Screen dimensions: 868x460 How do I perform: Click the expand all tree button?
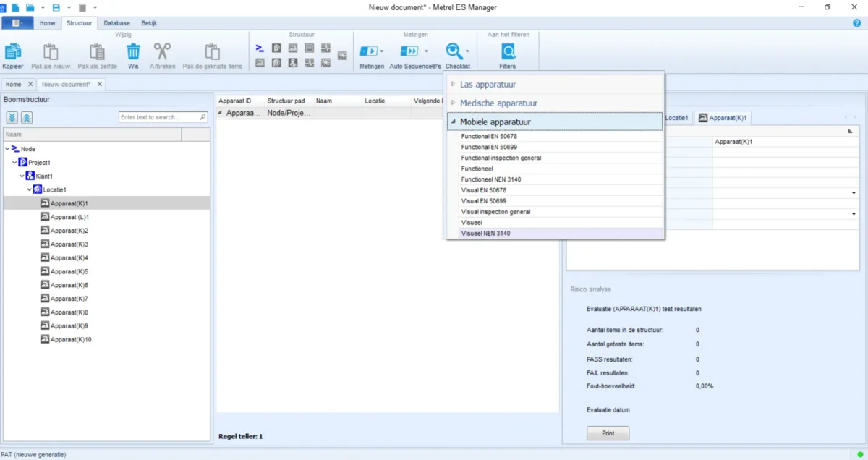point(13,118)
